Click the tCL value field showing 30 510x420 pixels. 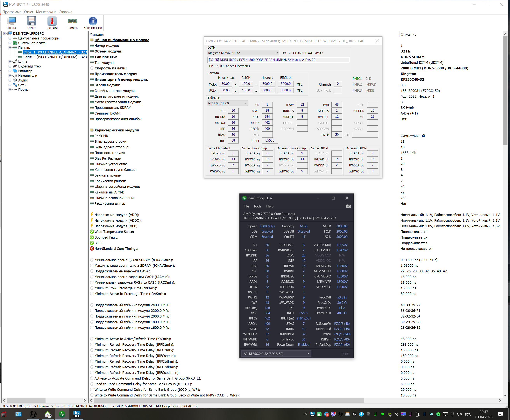(x=233, y=111)
